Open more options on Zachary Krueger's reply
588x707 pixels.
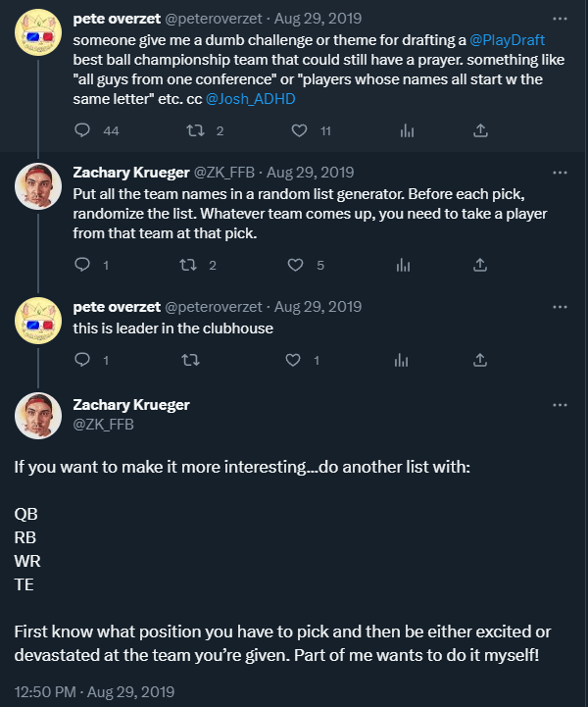(x=560, y=171)
